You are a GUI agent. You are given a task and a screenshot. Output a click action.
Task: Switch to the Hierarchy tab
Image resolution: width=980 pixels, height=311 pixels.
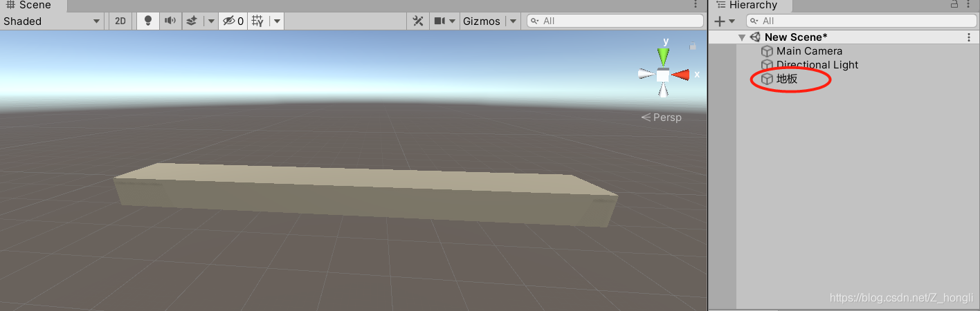751,6
